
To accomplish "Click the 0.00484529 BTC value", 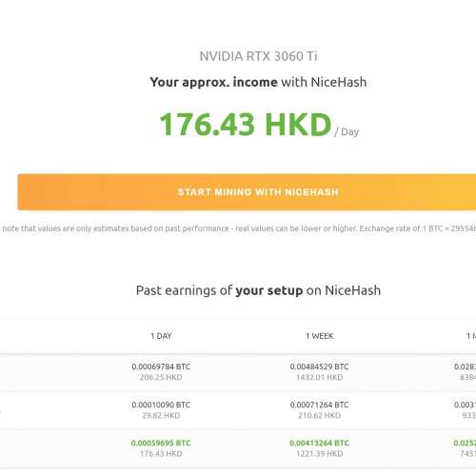I will tap(319, 367).
